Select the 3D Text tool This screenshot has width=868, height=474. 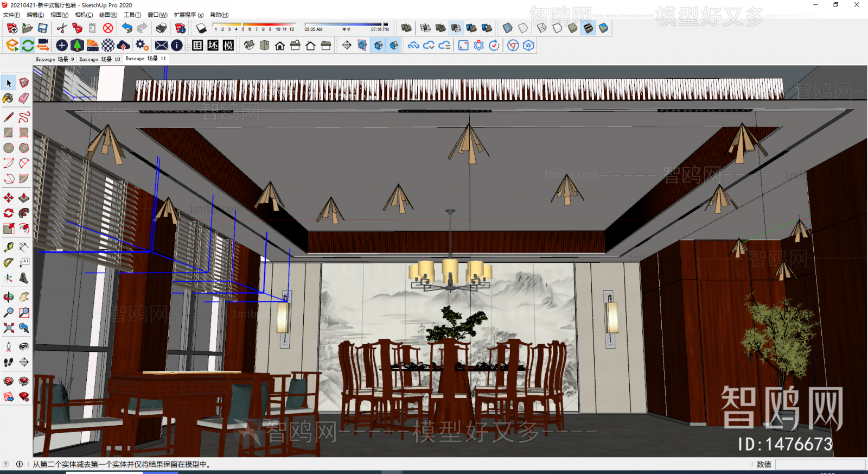[24, 278]
